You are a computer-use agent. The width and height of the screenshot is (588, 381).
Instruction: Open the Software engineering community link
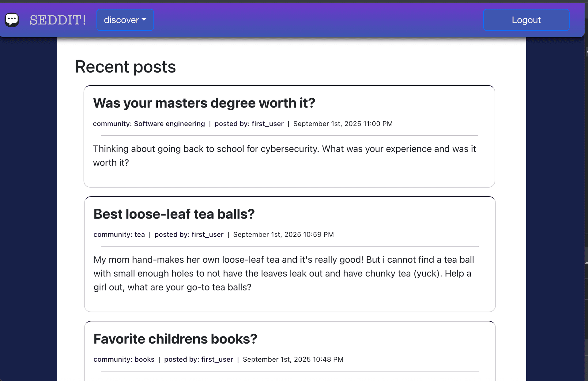click(x=169, y=124)
